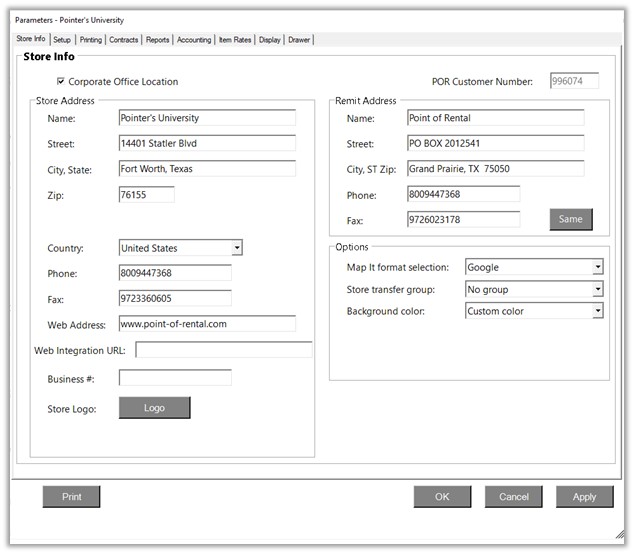Focus the Business # input field
Screen dimensions: 634x554
(x=175, y=378)
